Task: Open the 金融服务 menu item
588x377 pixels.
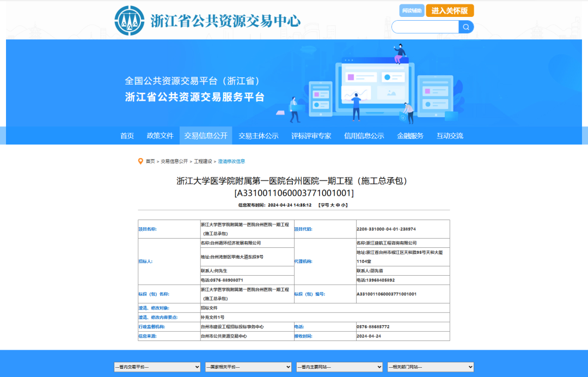Action: tap(410, 136)
